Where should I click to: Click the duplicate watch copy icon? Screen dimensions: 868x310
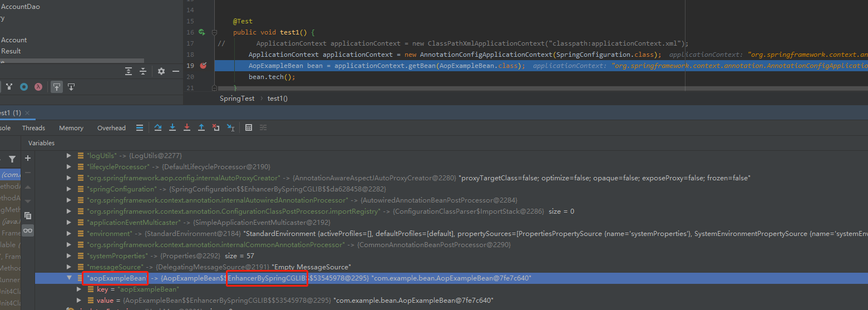coord(28,216)
